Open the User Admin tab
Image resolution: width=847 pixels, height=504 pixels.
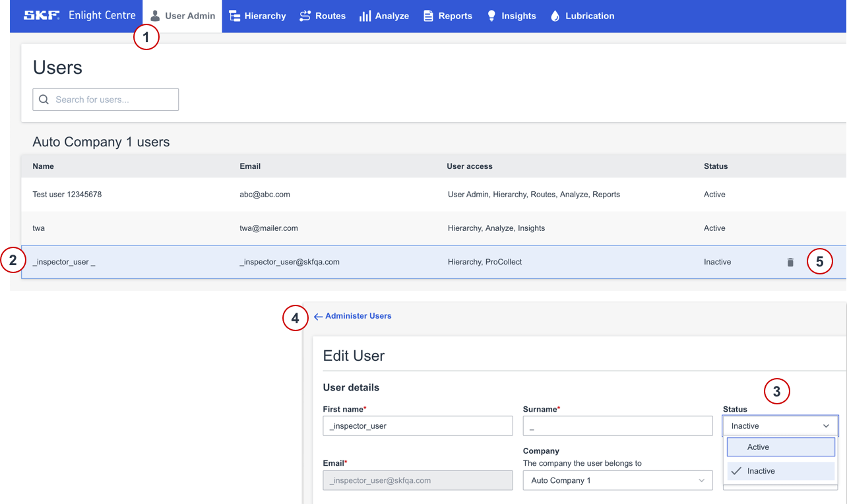click(183, 16)
